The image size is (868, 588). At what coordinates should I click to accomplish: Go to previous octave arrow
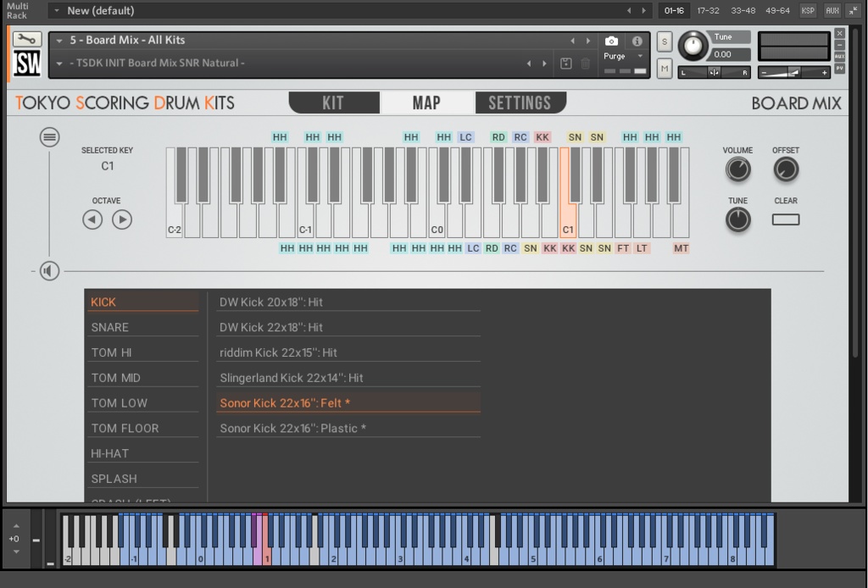[x=92, y=219]
